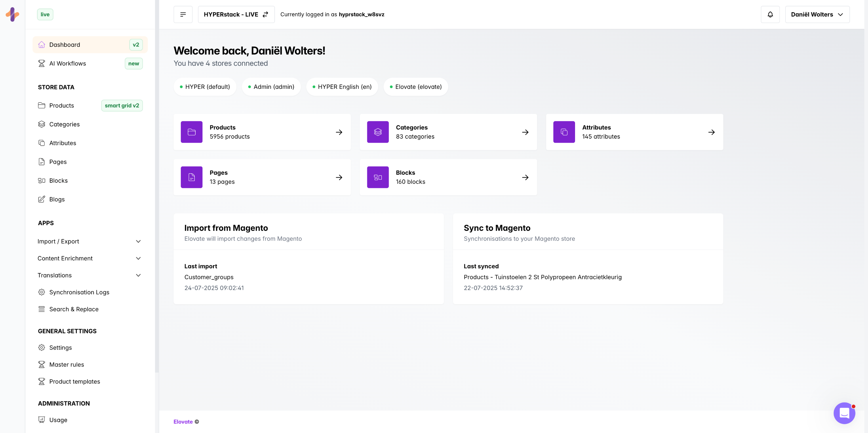Open Daniël Wolters user dropdown
This screenshot has width=868, height=433.
(x=817, y=14)
